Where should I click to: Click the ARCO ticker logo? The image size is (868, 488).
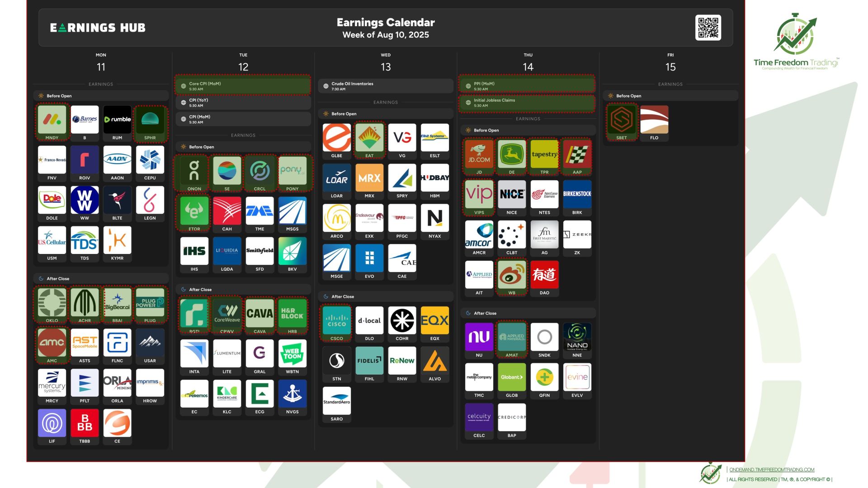click(337, 218)
